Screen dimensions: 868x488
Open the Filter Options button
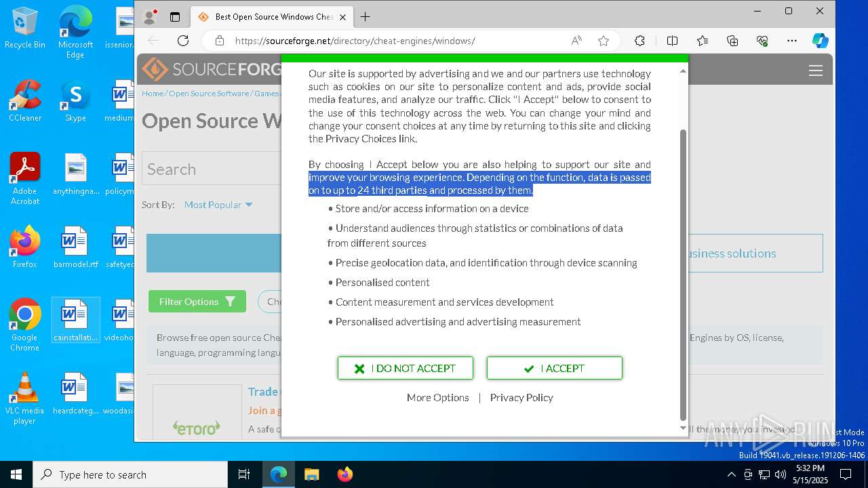pyautogui.click(x=197, y=302)
